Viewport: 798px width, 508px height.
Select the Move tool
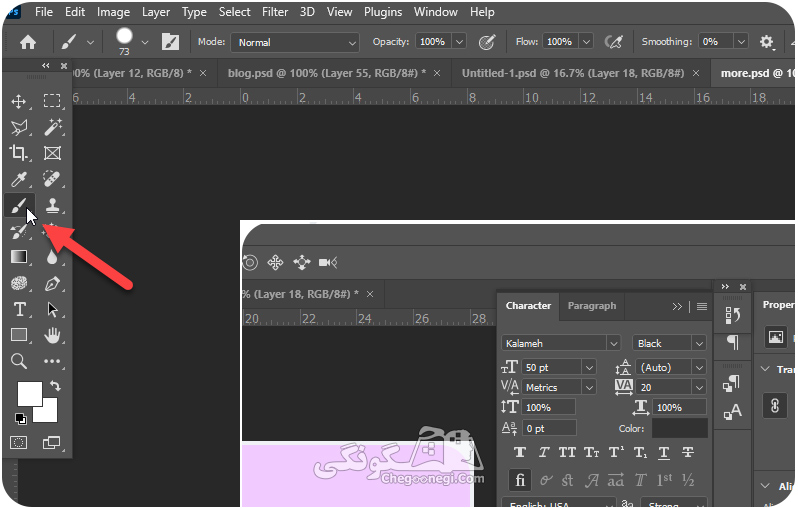coord(19,101)
